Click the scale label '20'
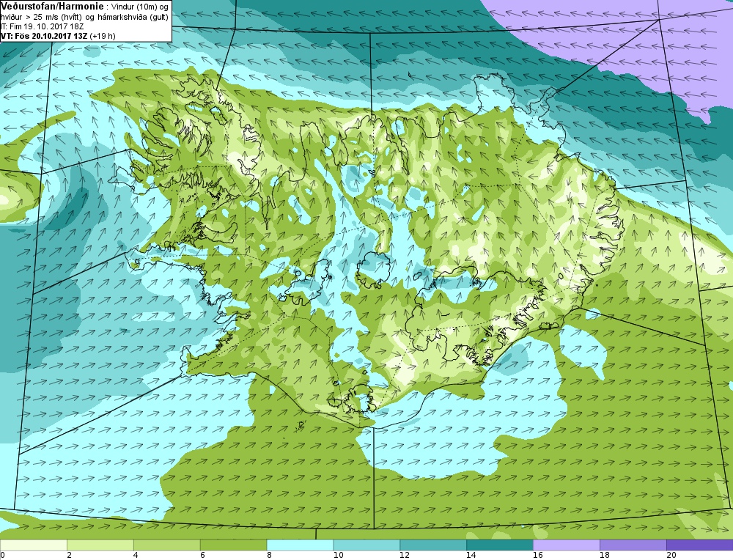 pyautogui.click(x=671, y=556)
